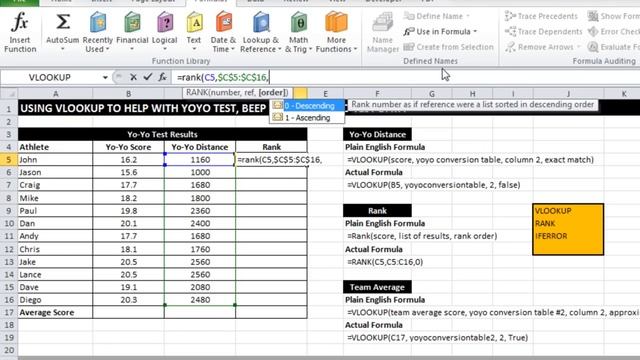Click Mike's Yo-Yo Score 18.2

point(128,198)
